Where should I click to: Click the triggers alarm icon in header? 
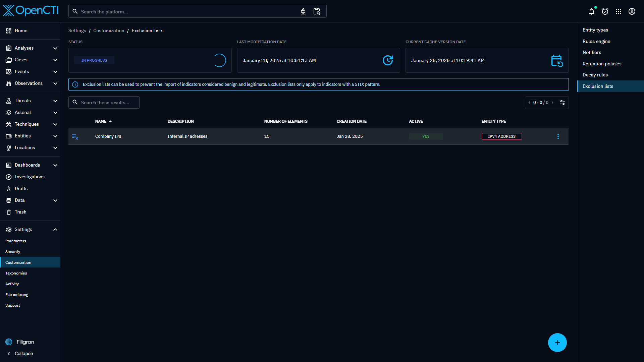(605, 12)
